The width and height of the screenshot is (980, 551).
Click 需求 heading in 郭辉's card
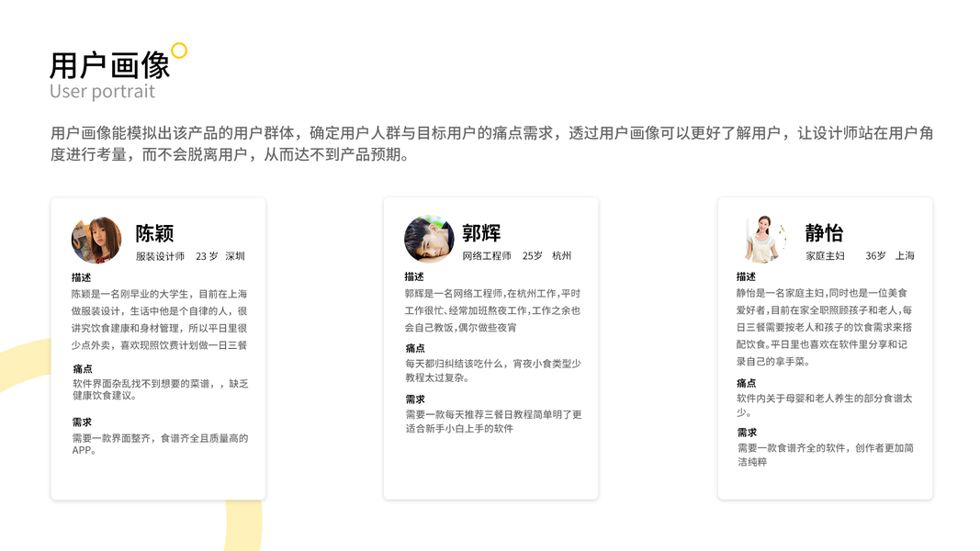(415, 399)
